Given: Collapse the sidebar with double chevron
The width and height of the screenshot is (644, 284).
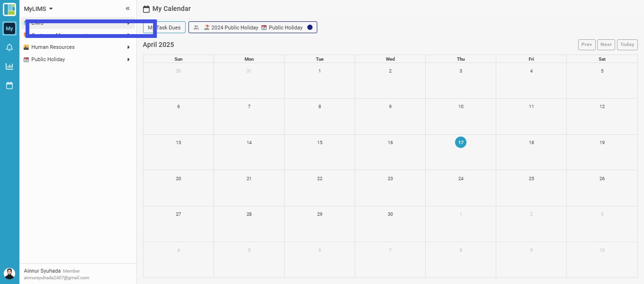Looking at the screenshot, I should 127,9.
